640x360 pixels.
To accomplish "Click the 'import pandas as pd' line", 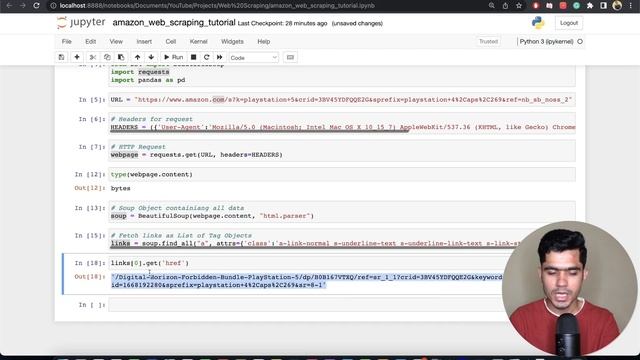I will [x=148, y=80].
